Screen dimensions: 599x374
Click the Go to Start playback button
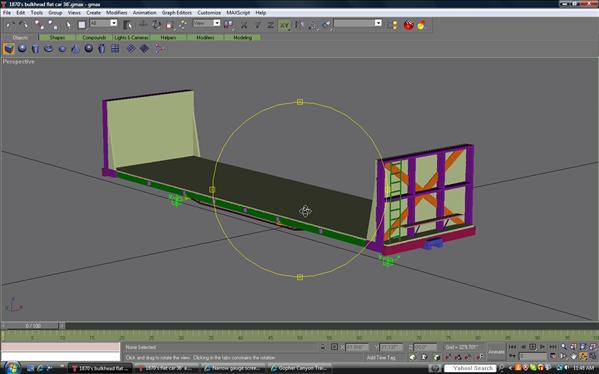pyautogui.click(x=512, y=347)
